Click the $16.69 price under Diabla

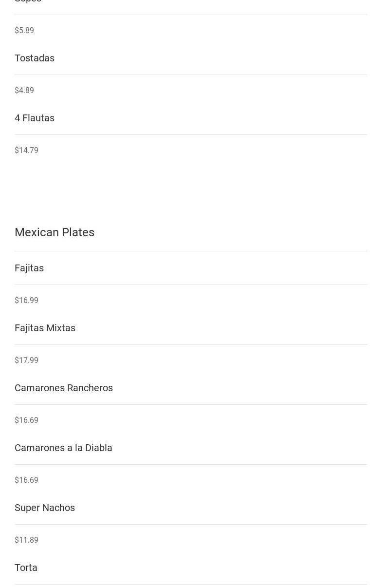pyautogui.click(x=26, y=480)
